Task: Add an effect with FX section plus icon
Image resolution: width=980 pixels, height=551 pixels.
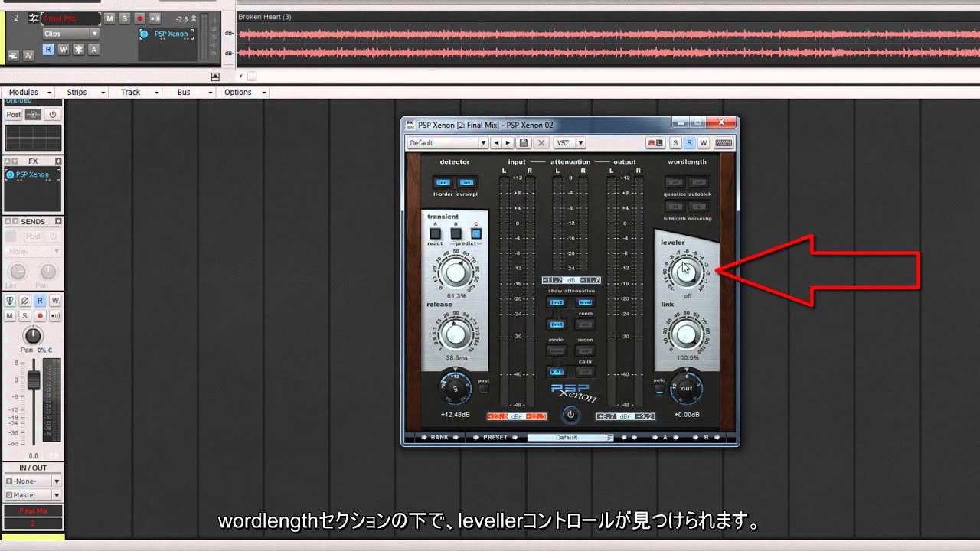Action: coord(58,161)
